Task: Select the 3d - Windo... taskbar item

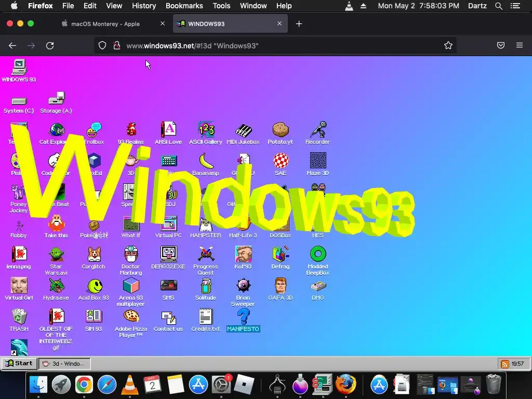Action: pos(64,364)
